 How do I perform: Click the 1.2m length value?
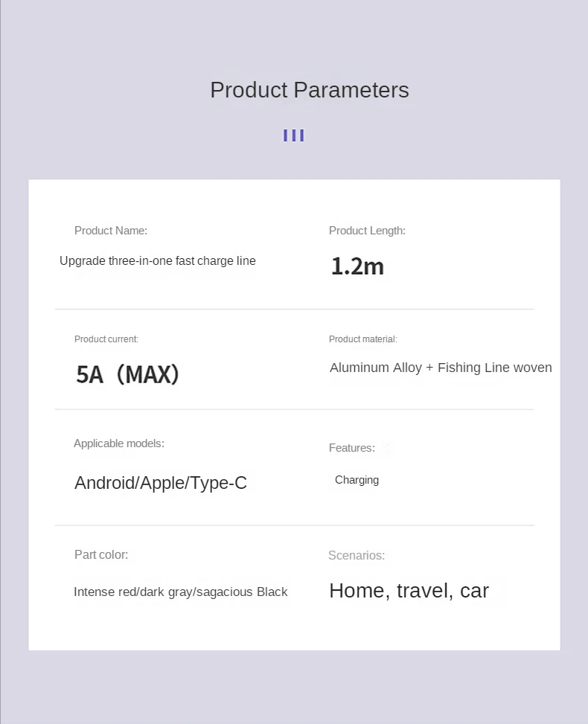point(357,266)
